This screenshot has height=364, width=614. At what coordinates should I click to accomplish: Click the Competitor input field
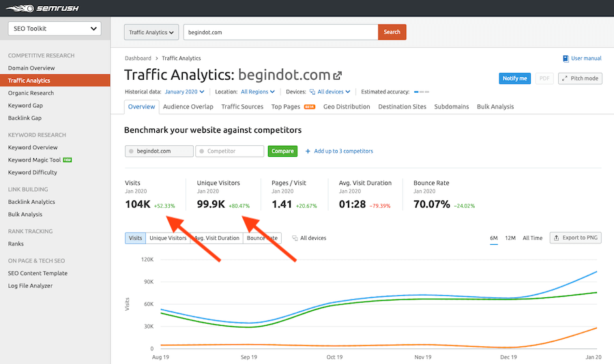coord(229,151)
